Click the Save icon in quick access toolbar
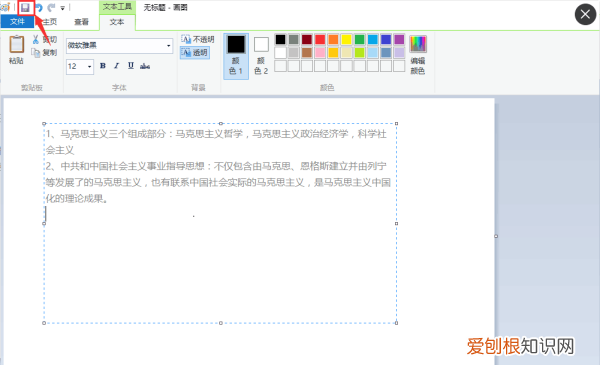Viewport: 600px width, 365px height. click(x=26, y=8)
